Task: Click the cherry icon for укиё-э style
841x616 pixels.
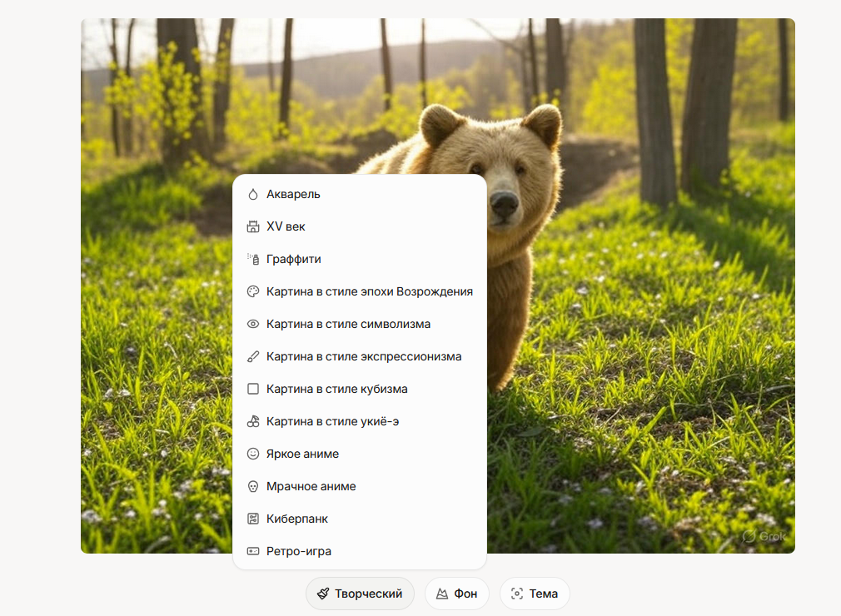Action: tap(253, 421)
